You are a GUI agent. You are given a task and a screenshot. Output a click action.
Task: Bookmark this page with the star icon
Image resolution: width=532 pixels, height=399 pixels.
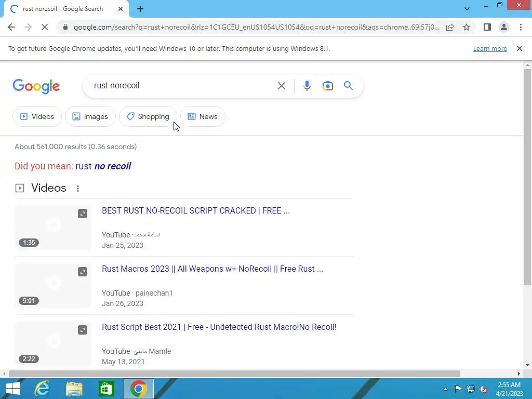(x=467, y=27)
